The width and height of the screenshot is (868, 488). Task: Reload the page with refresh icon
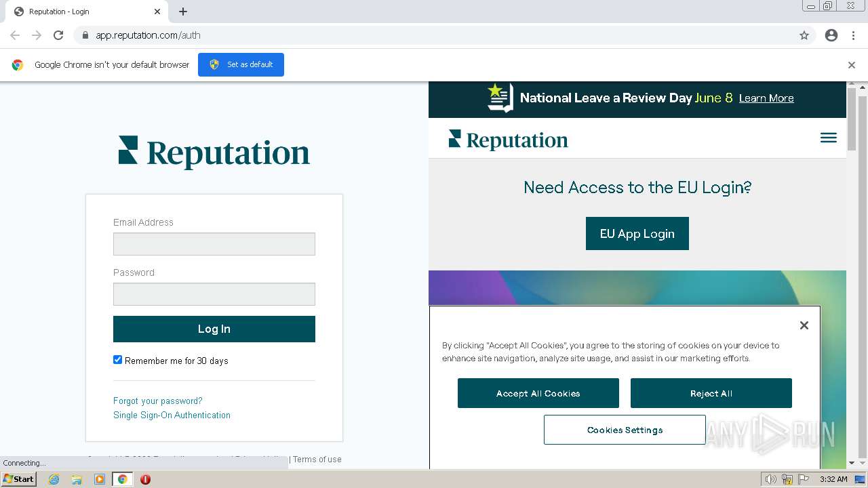[x=58, y=35]
